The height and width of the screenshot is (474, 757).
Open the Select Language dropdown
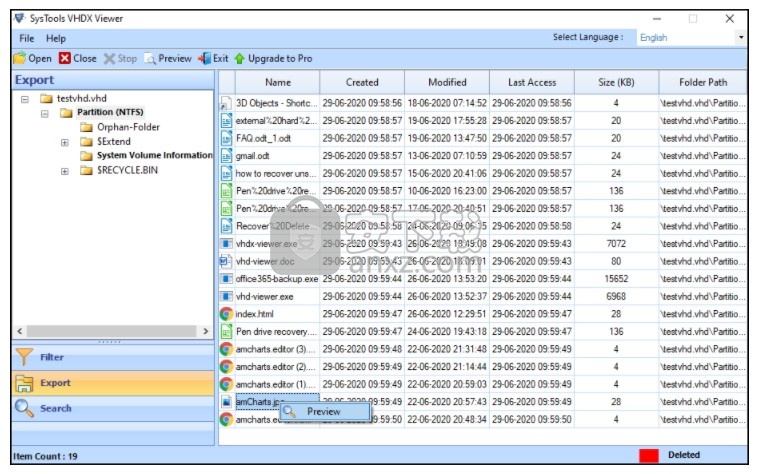(x=741, y=37)
